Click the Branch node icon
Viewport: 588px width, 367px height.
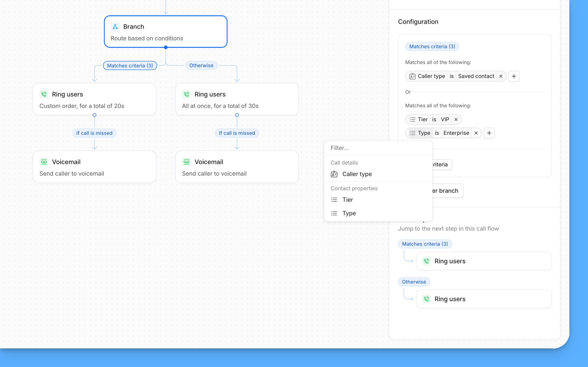(115, 26)
